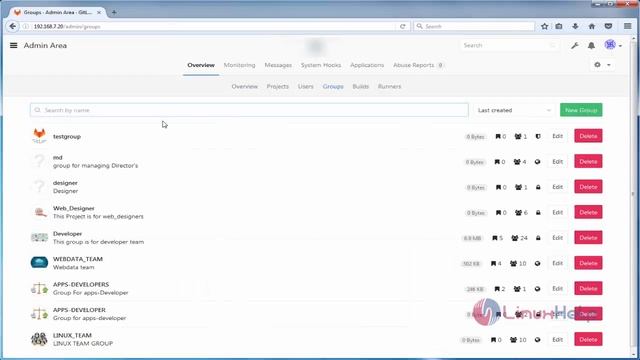This screenshot has width=640, height=360.
Task: Click the page vertical scrollbar
Action: point(634,196)
